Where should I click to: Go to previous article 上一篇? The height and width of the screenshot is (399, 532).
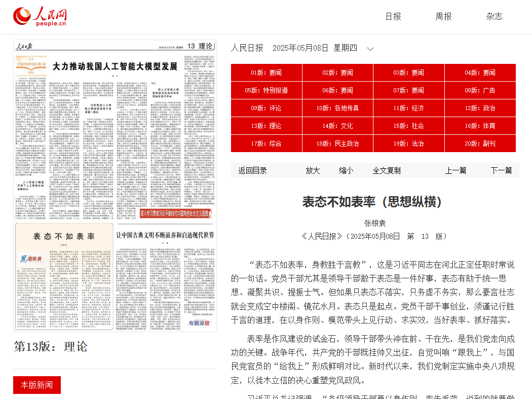coord(455,170)
